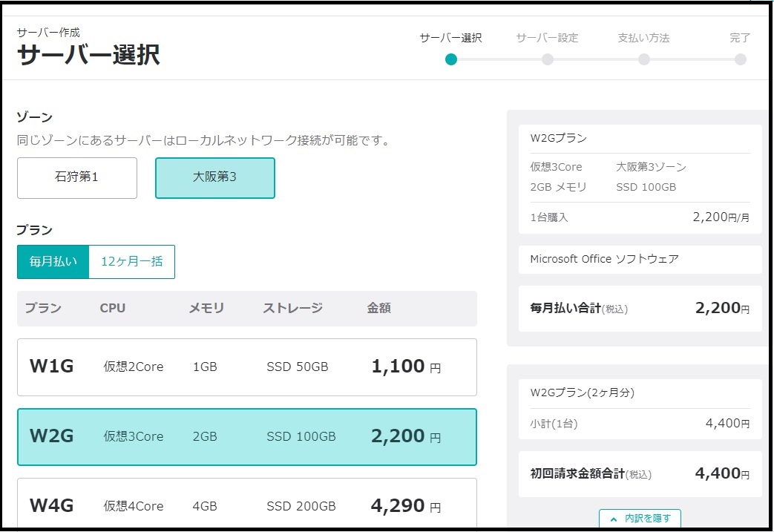Screen dimensions: 774x532
Task: Click the W2Gプラン summary title
Action: tap(558, 138)
